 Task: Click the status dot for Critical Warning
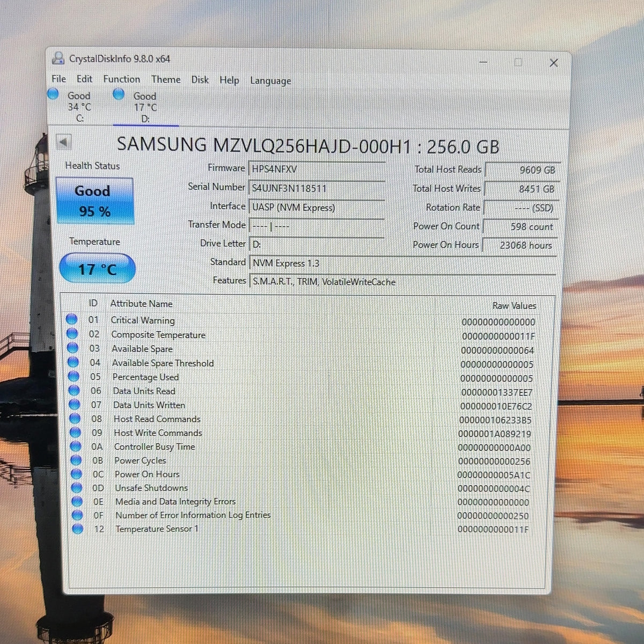click(x=71, y=319)
